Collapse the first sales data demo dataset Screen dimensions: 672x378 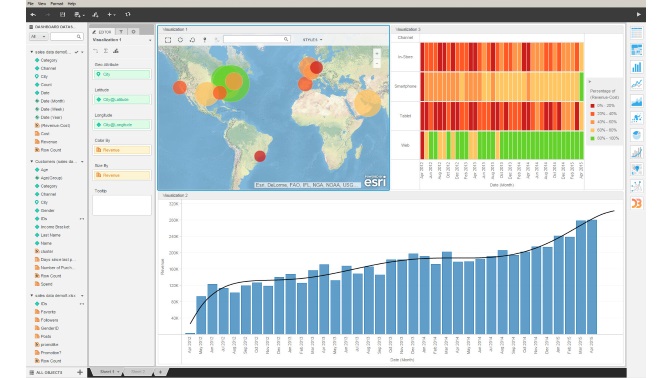[32, 52]
